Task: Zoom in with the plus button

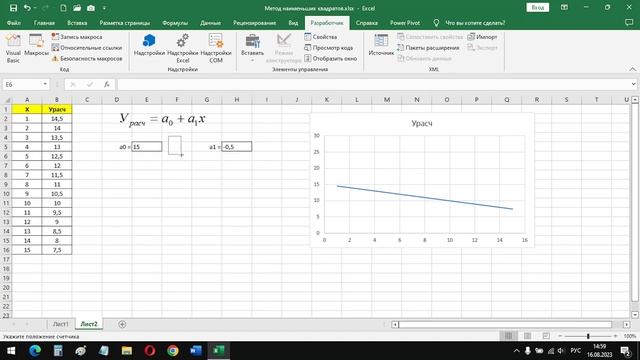Action: [x=616, y=336]
